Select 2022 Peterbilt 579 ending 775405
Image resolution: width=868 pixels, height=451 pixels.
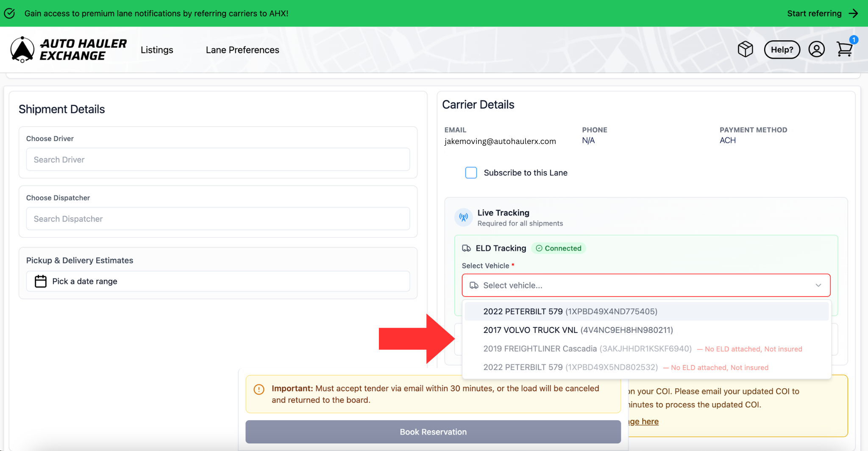(570, 312)
